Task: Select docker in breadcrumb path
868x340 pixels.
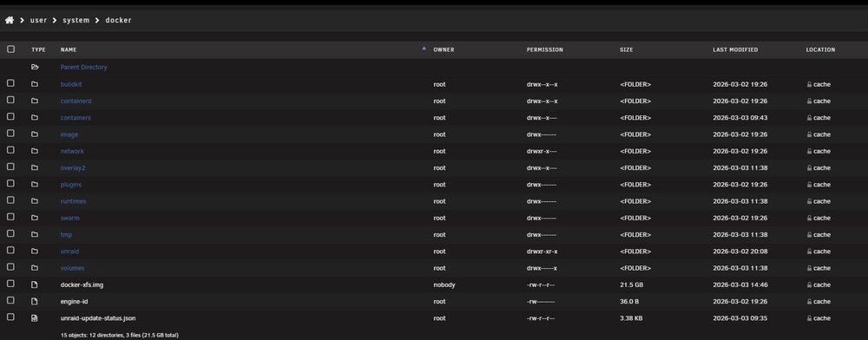Action: point(118,20)
